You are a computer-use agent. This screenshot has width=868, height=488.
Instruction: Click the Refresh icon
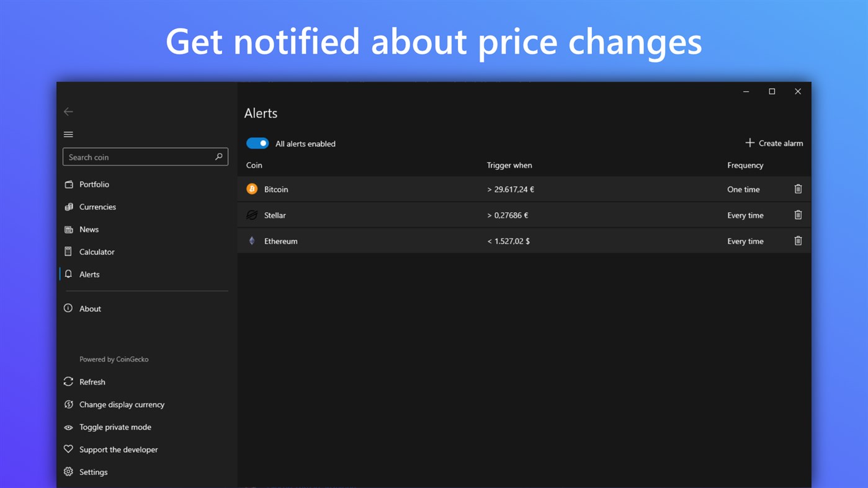(68, 381)
